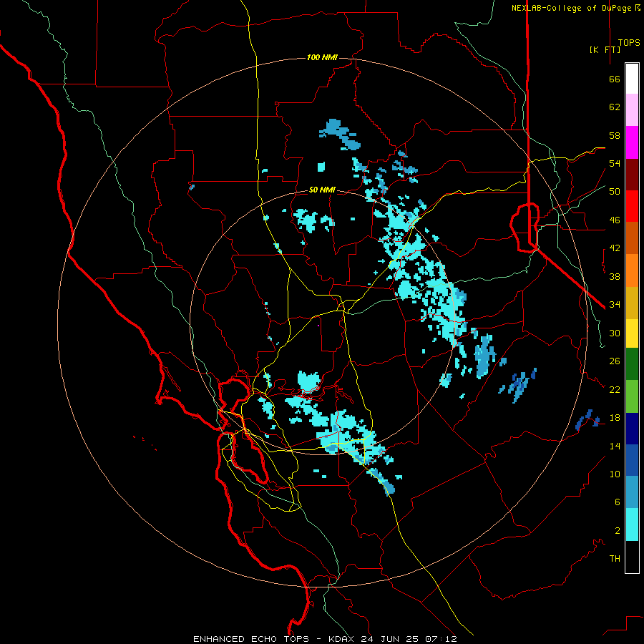
Task: Click the navy 18 K FT swatch
Action: (x=632, y=429)
